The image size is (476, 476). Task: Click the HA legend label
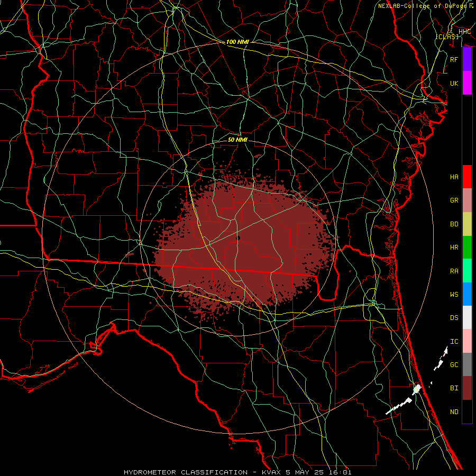point(454,177)
